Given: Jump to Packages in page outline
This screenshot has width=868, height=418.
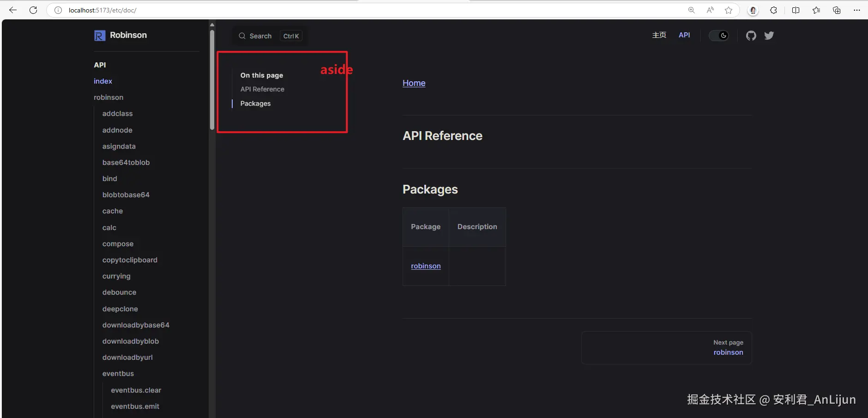Looking at the screenshot, I should [x=255, y=103].
